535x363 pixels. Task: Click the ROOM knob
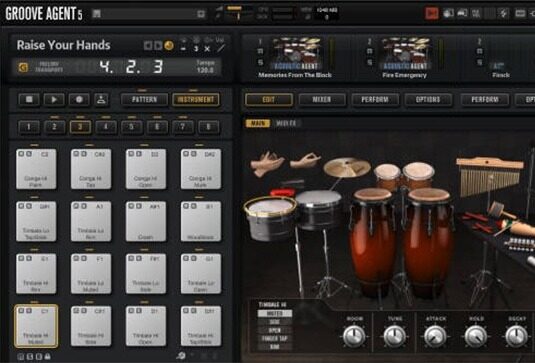pos(354,336)
